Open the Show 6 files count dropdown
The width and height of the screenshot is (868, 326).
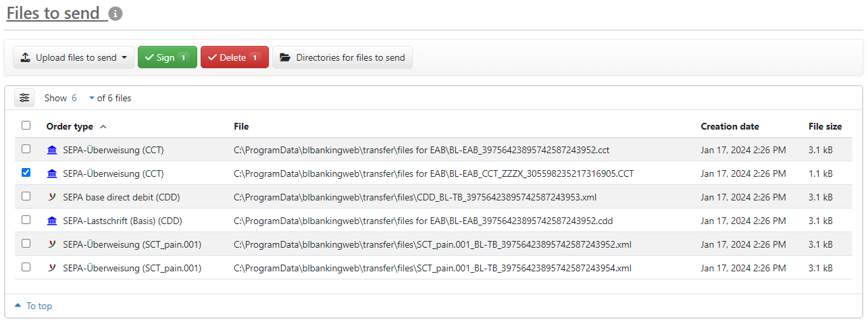83,98
